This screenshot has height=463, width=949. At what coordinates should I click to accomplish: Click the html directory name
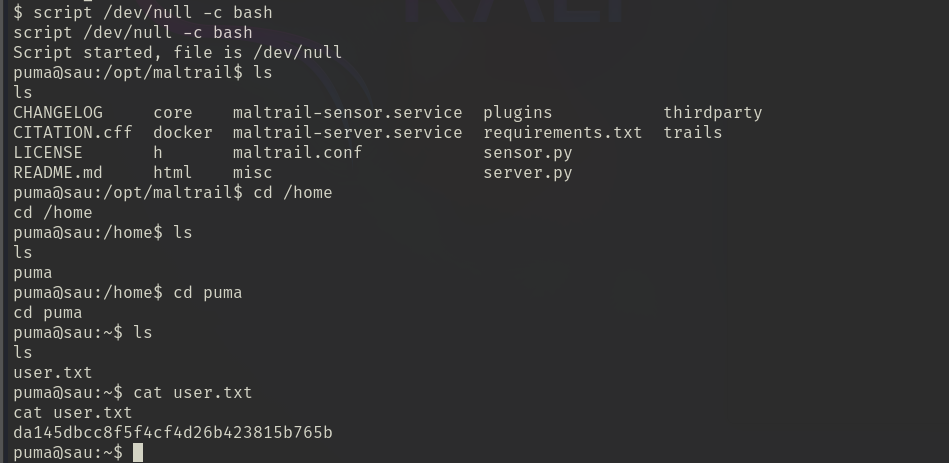173,172
